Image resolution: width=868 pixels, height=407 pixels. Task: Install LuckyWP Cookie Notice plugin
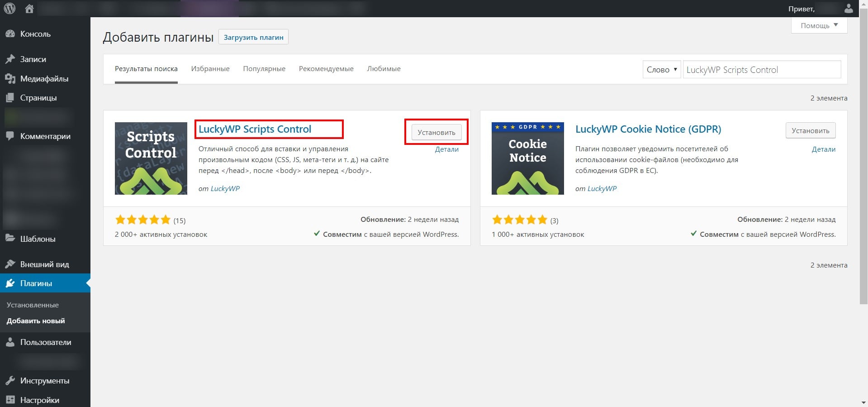coord(810,131)
